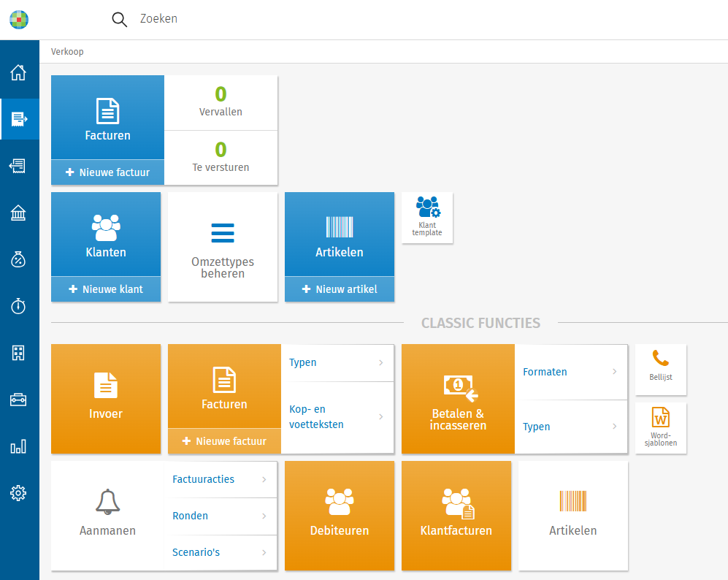Click the percentage icon in sidebar
This screenshot has width=728, height=580.
tap(18, 259)
